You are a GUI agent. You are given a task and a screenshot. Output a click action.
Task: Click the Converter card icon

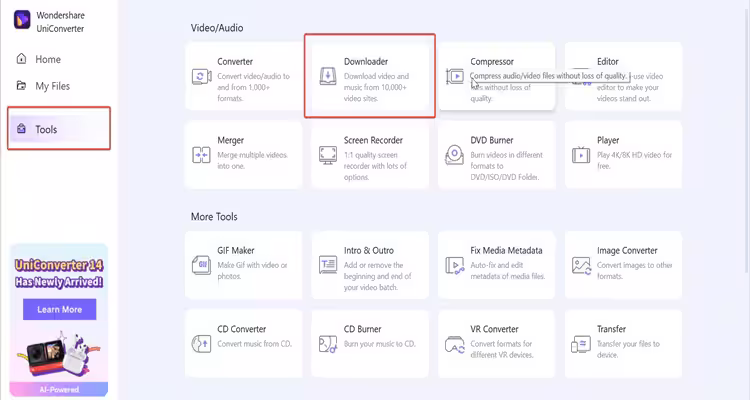coord(201,77)
